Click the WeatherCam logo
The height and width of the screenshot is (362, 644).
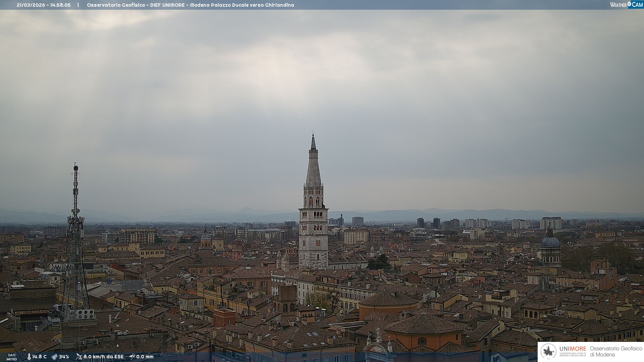626,5
